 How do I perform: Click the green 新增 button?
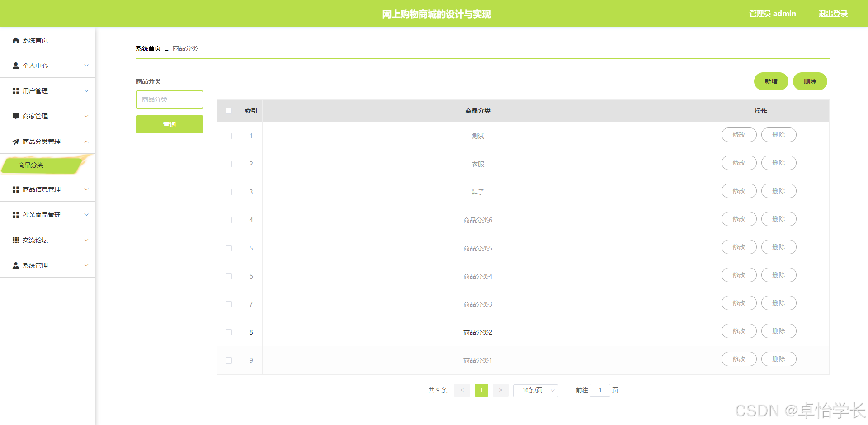click(x=771, y=81)
